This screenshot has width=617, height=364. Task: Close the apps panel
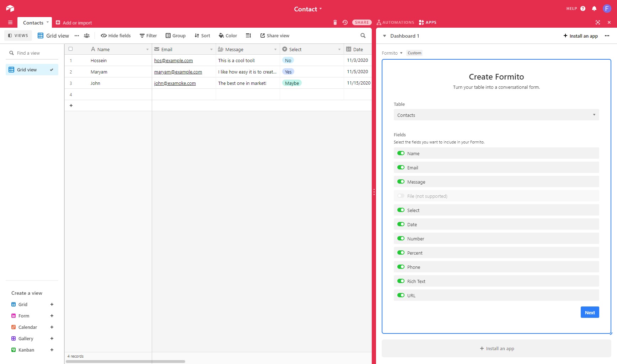coord(609,22)
